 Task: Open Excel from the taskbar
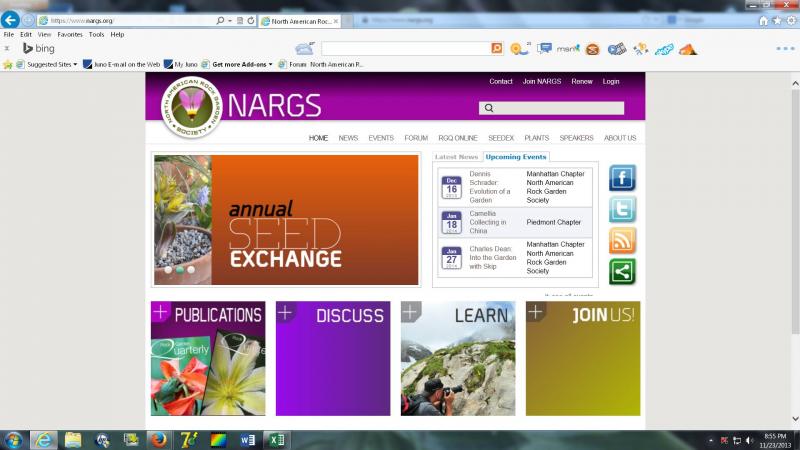point(274,439)
